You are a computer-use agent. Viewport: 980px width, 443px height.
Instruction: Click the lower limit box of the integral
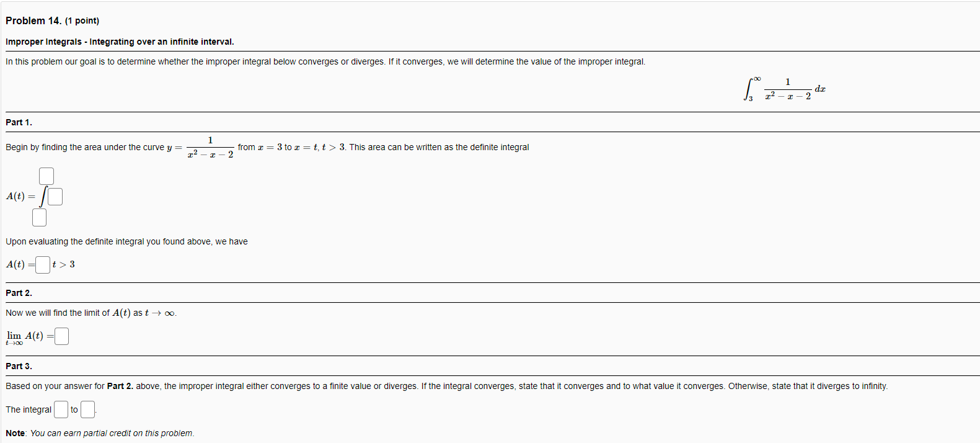[x=39, y=217]
